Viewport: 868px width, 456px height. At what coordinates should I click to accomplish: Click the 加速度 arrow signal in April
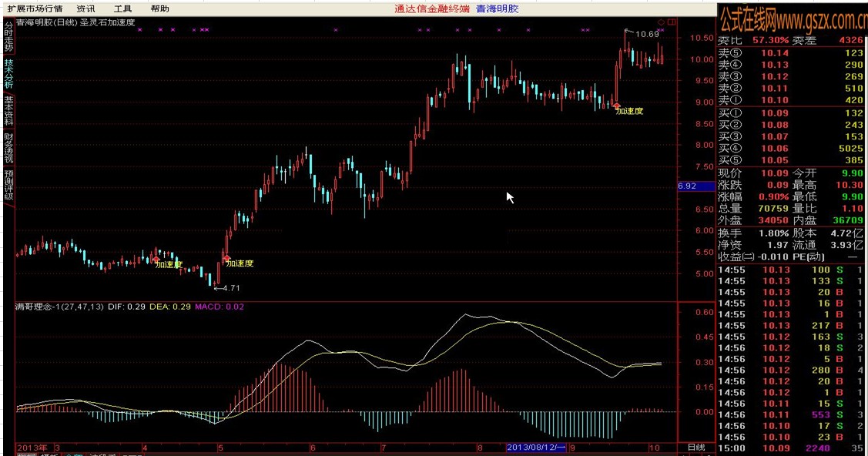(156, 259)
